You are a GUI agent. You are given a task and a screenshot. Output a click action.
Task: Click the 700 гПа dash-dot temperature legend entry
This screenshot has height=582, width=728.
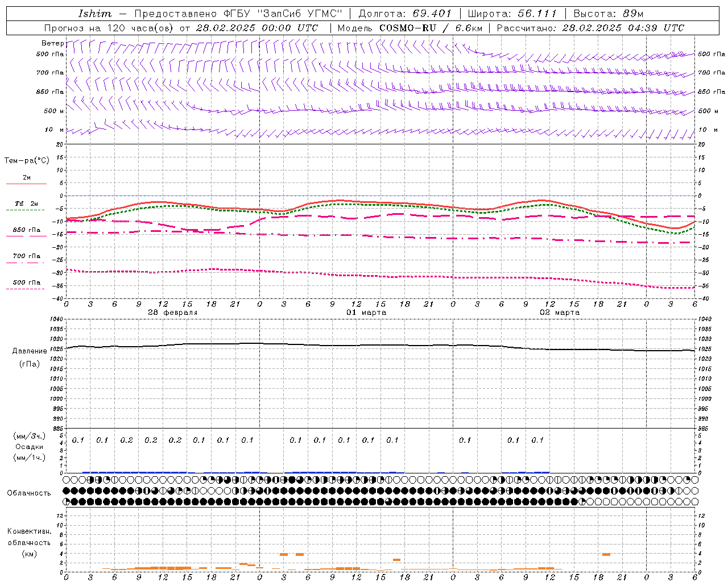[26, 256]
